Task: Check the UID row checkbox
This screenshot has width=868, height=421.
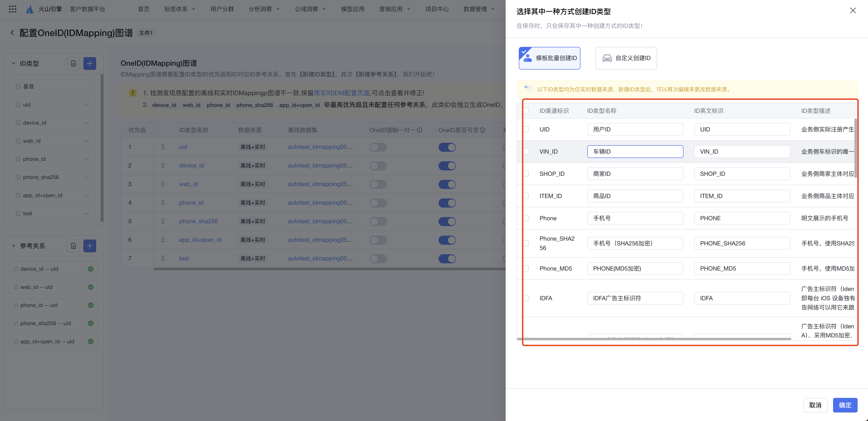Action: coord(526,129)
